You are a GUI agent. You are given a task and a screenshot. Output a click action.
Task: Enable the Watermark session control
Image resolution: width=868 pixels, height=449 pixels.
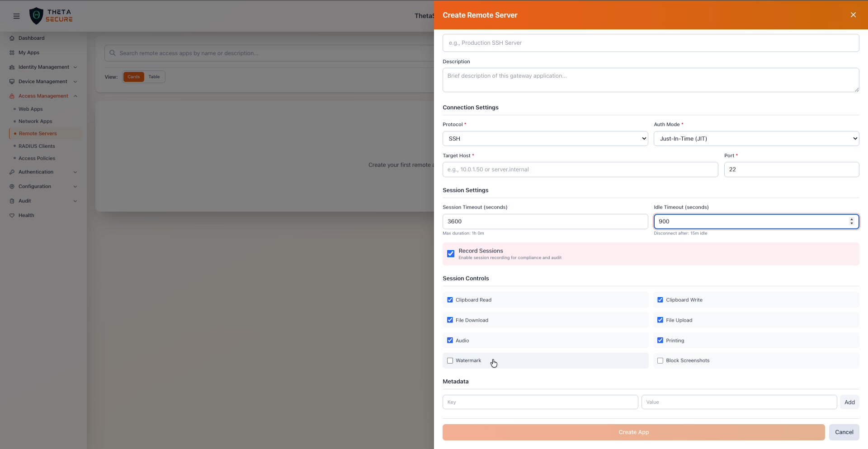click(x=450, y=360)
